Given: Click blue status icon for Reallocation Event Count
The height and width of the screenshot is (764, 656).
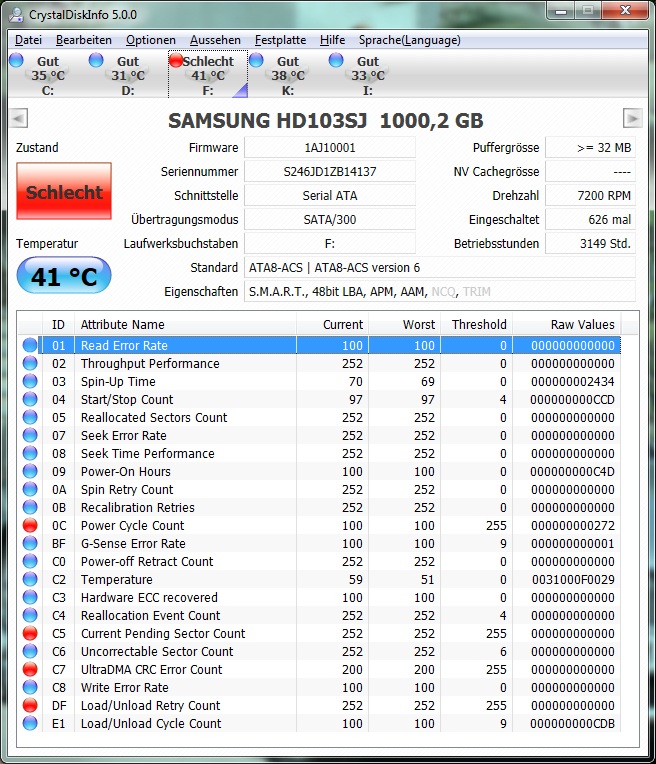Looking at the screenshot, I should point(30,615).
